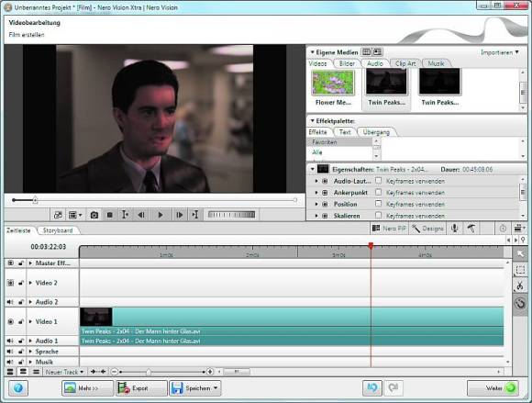Open the help button
Screen dimensions: 532x403
(x=18, y=387)
